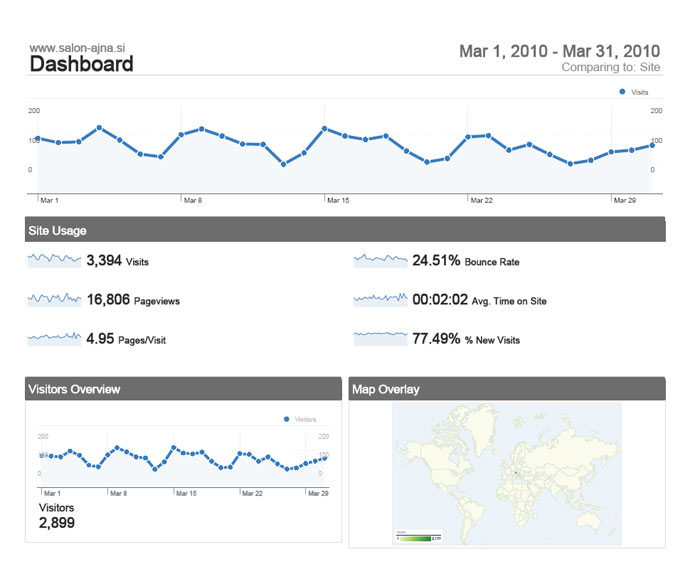The width and height of the screenshot is (700, 579).
Task: Click the Mar 15 marker on main chart axis
Action: click(338, 200)
